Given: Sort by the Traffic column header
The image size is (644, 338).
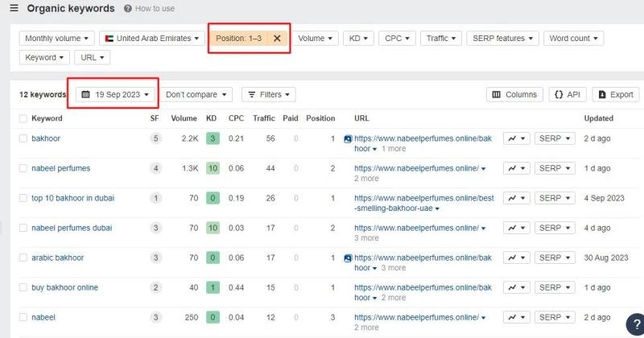Looking at the screenshot, I should pyautogui.click(x=263, y=118).
